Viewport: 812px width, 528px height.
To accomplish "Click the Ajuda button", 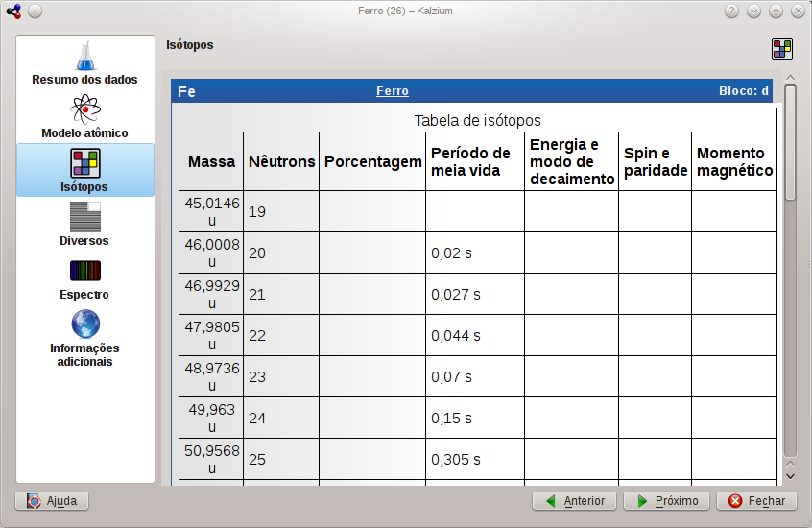I will pos(52,501).
